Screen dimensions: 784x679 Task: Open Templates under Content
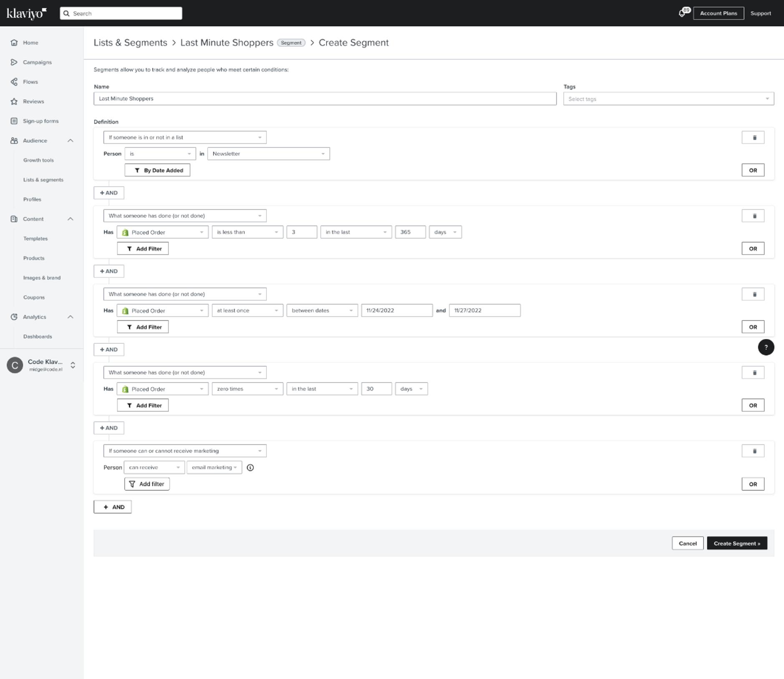pos(35,238)
